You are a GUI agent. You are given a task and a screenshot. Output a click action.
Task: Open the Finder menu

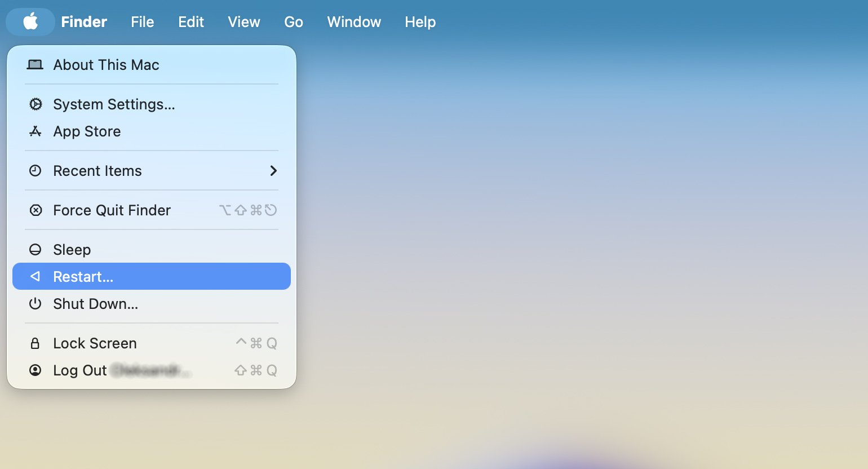[84, 22]
